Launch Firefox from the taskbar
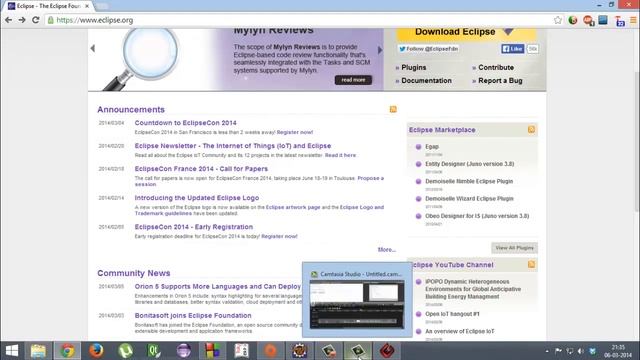The width and height of the screenshot is (640, 360). 96,351
